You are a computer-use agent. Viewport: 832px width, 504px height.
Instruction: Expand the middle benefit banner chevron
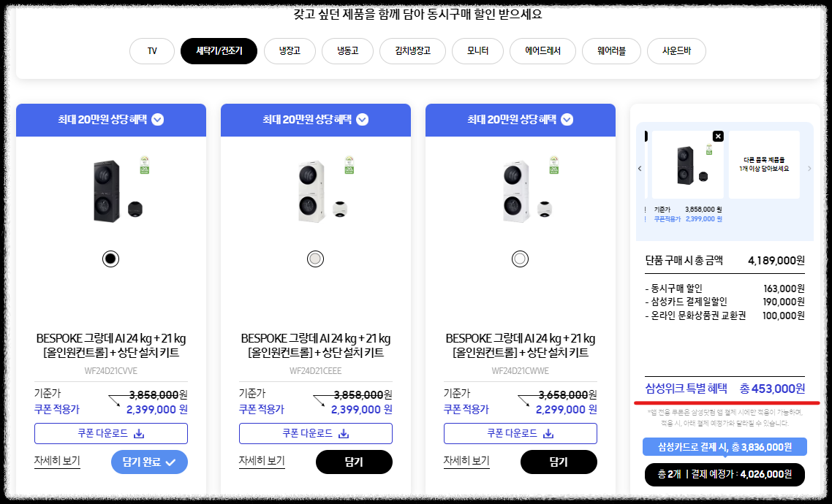(x=362, y=119)
